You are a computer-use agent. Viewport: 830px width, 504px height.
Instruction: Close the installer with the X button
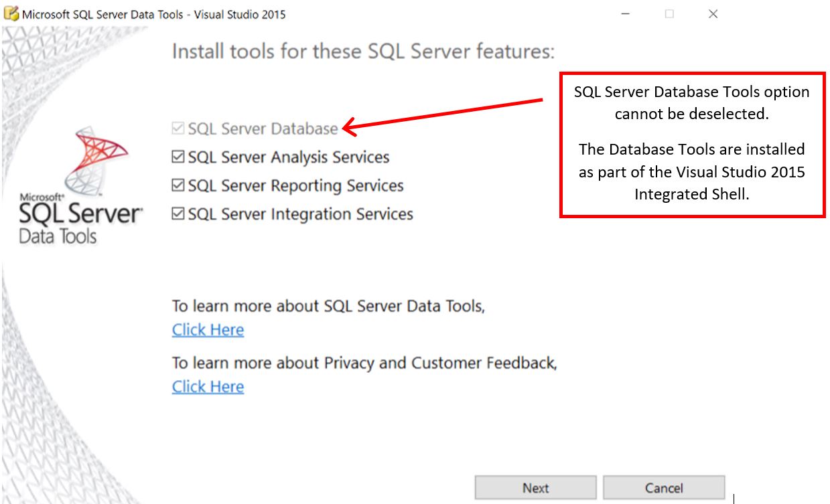click(x=713, y=14)
